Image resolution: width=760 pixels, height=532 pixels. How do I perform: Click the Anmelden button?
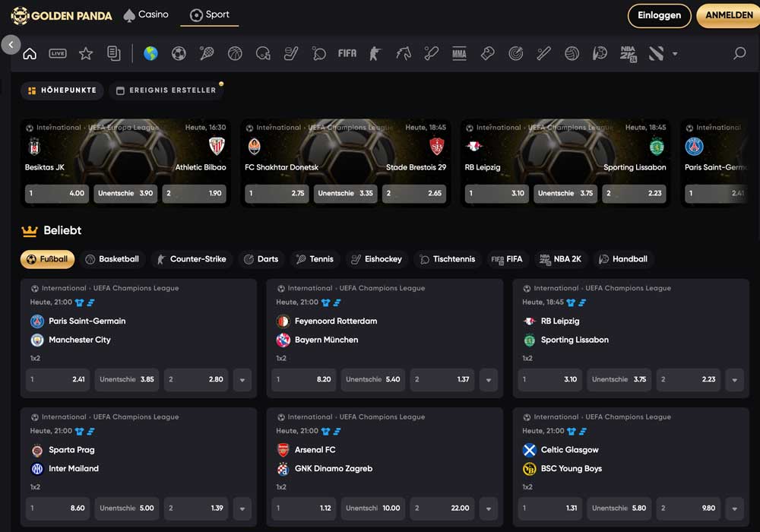(729, 15)
